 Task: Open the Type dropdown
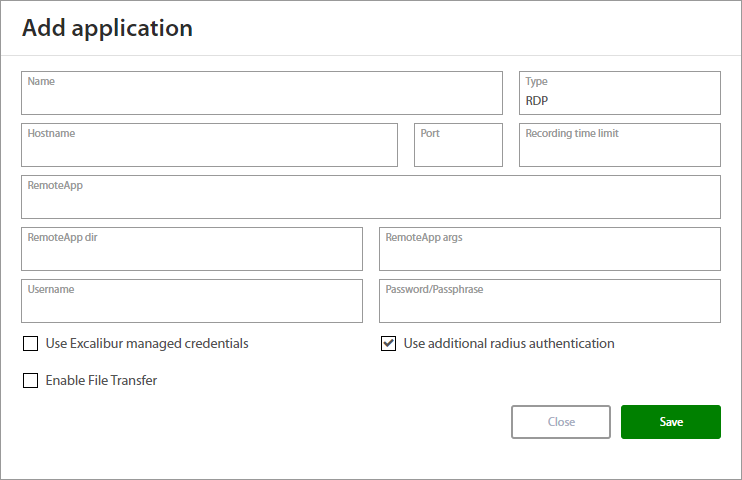[x=619, y=94]
